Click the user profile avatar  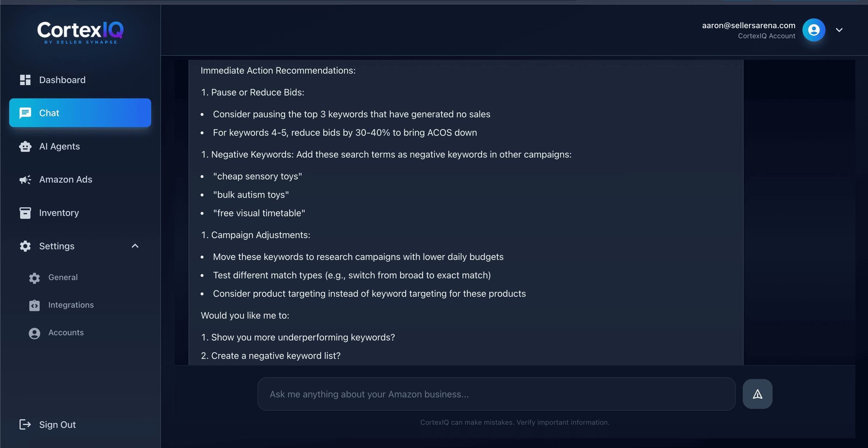(814, 30)
